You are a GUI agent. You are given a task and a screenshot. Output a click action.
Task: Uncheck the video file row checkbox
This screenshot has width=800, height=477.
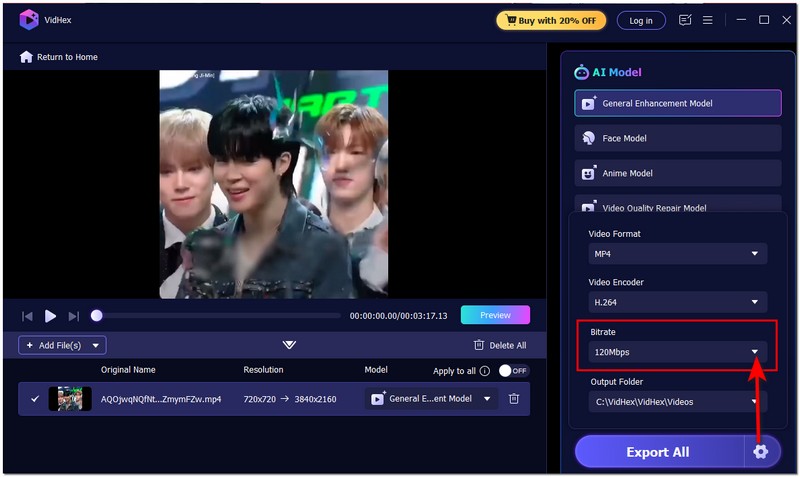[35, 399]
